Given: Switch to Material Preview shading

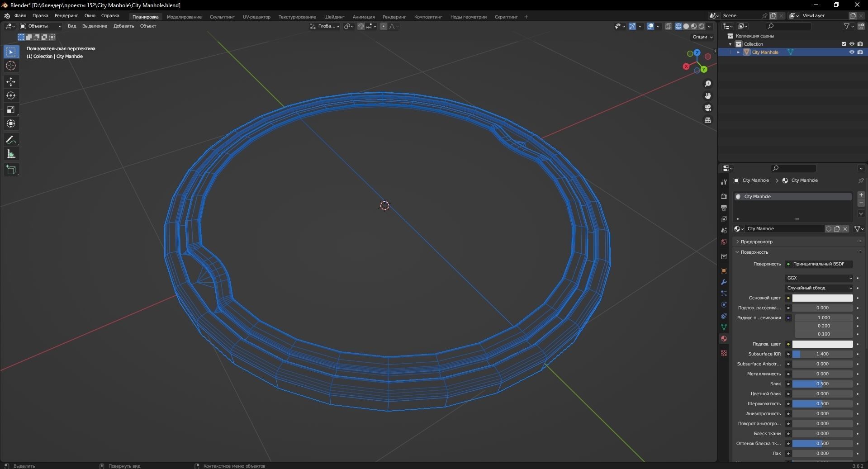Looking at the screenshot, I should pyautogui.click(x=694, y=26).
